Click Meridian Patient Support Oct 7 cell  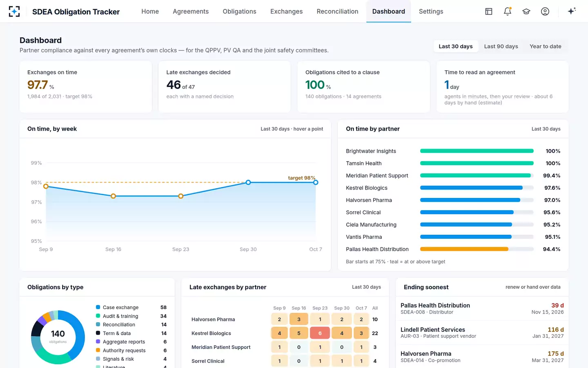(361, 347)
